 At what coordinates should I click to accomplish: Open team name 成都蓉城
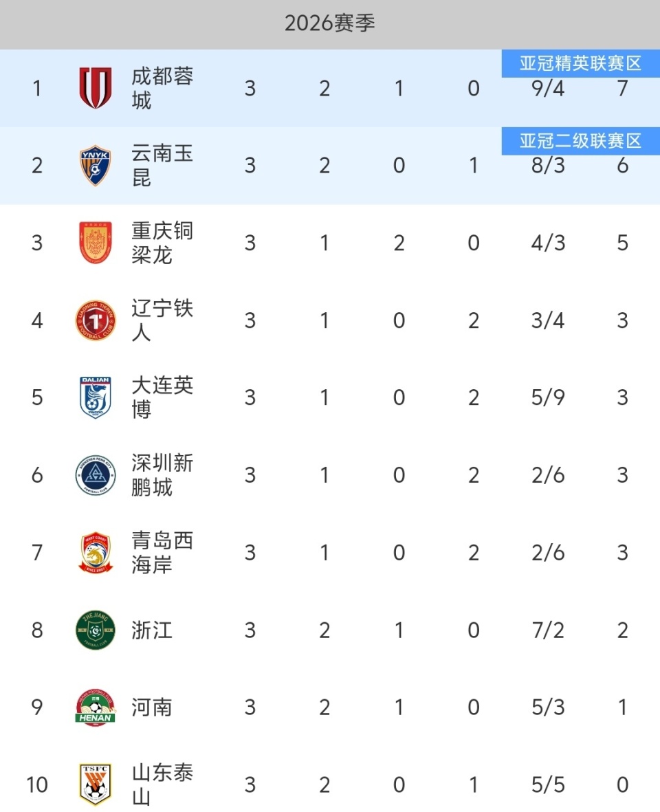click(162, 88)
